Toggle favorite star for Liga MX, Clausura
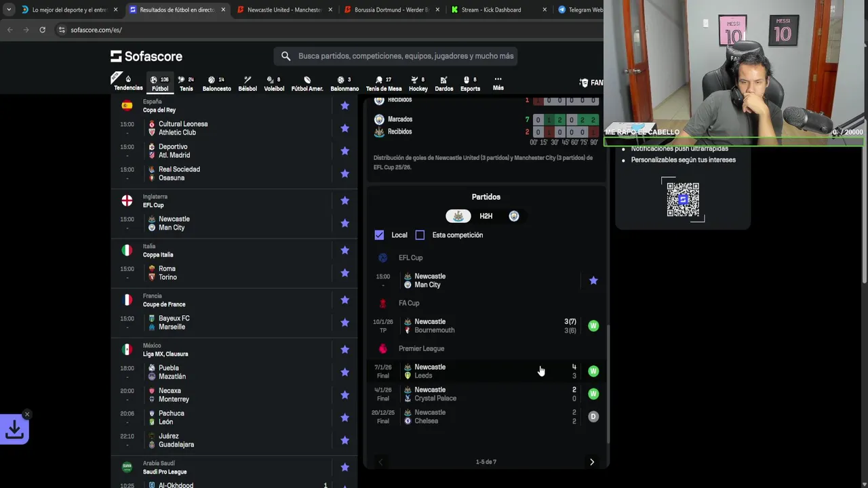 click(344, 350)
